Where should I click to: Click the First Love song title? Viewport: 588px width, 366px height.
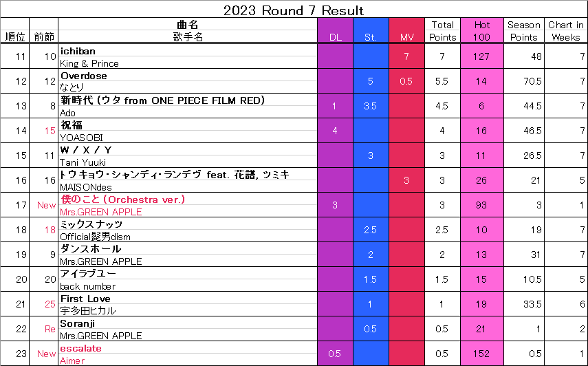[x=85, y=299]
